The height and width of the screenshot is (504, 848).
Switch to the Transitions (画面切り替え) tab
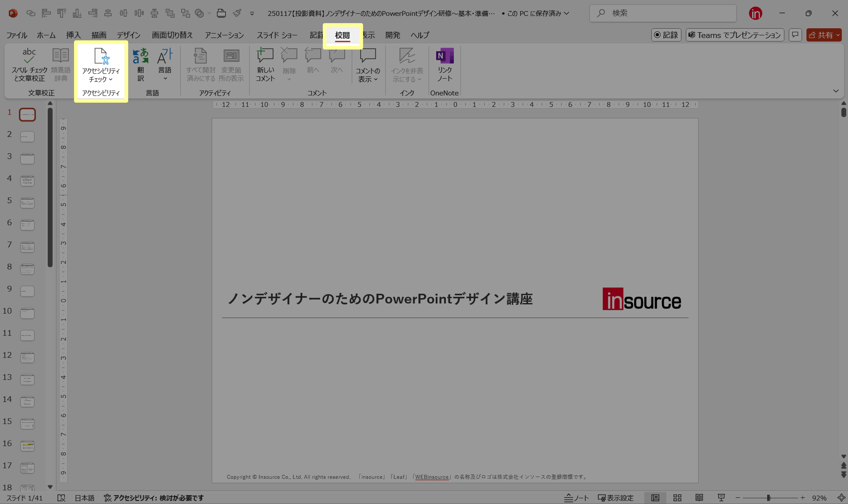(172, 35)
